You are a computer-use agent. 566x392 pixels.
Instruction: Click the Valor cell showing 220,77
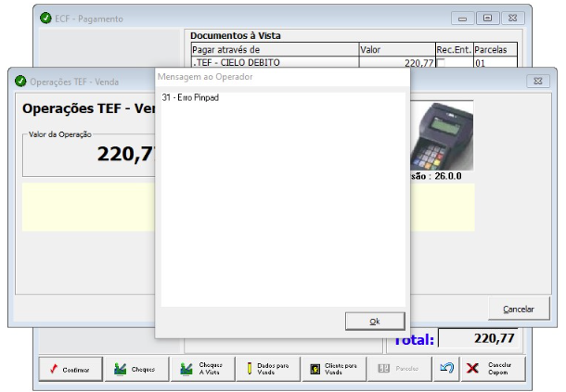(395, 62)
